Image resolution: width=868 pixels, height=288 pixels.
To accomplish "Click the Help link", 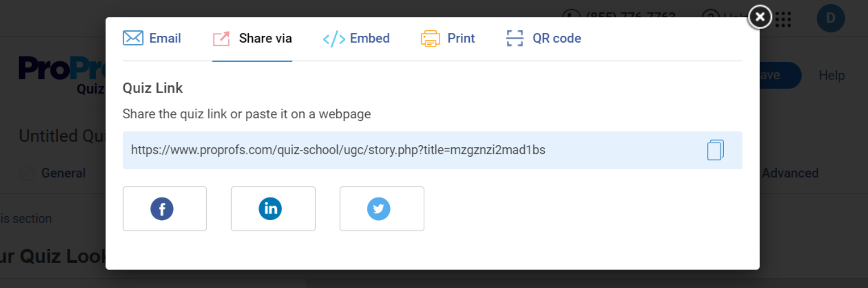I will [831, 75].
